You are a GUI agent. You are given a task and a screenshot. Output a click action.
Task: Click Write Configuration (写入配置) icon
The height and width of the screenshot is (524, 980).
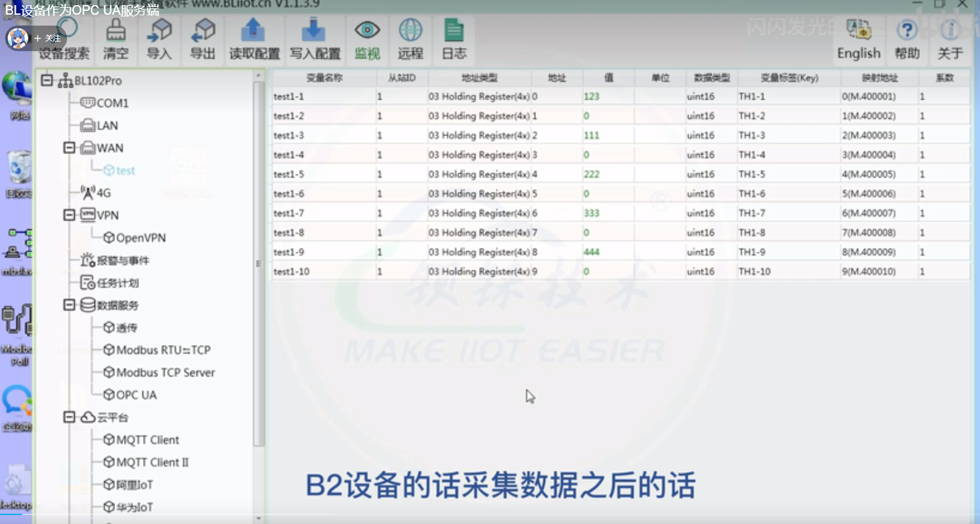click(314, 40)
